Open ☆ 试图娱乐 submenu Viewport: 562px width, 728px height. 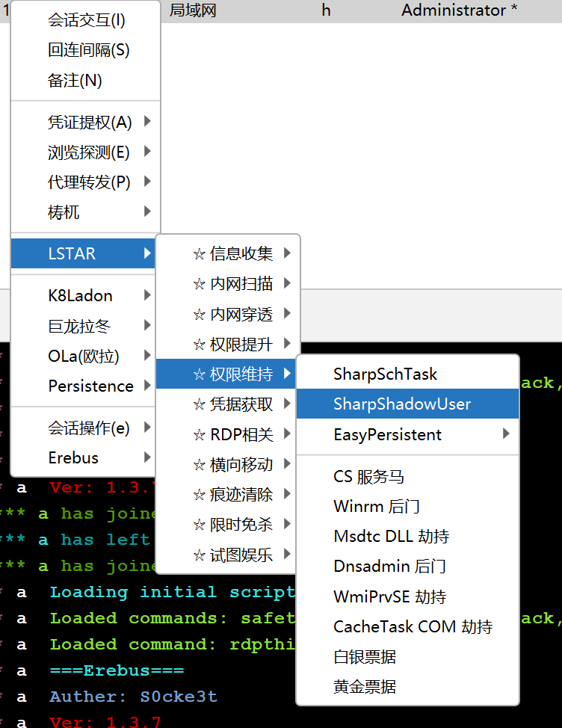point(226,555)
